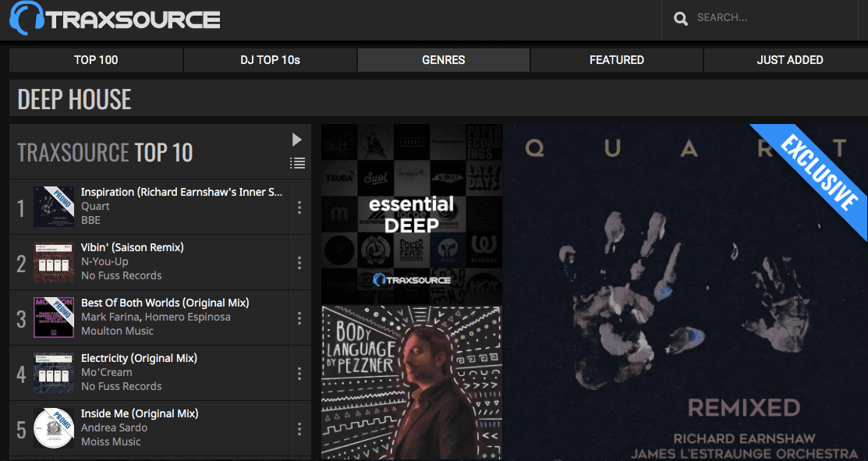Open the Moiss Music label page

click(x=111, y=441)
